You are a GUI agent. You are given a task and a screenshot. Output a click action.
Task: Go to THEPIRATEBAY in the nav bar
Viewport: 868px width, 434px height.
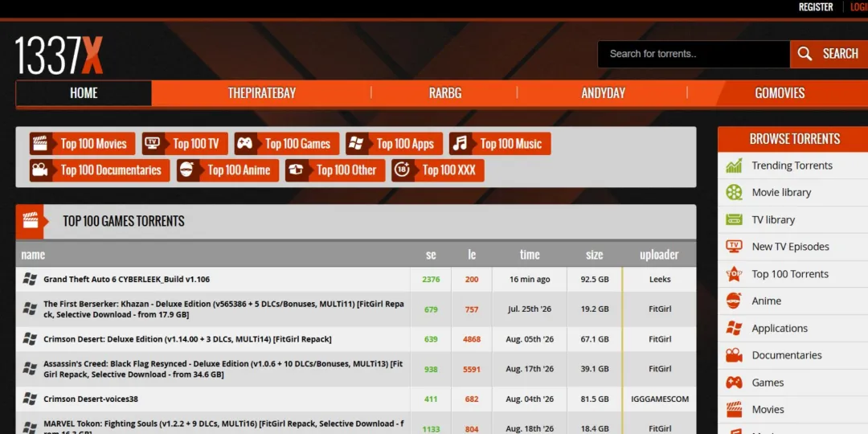click(262, 93)
